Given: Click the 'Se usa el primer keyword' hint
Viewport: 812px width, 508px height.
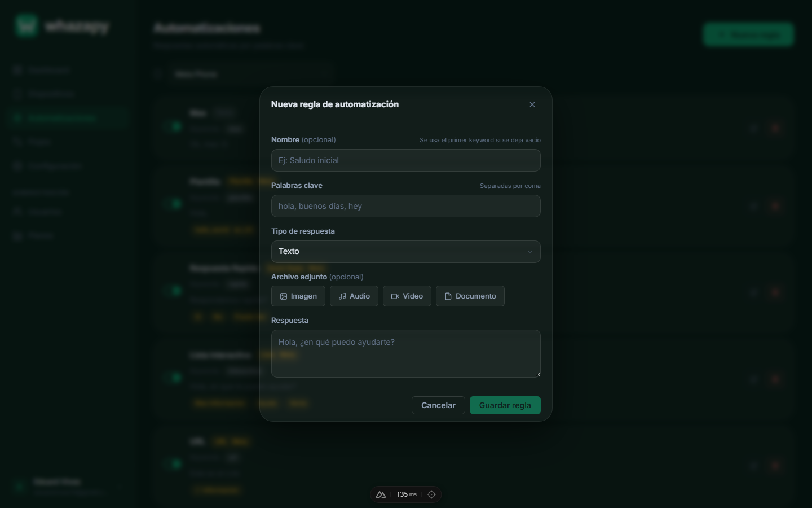Looking at the screenshot, I should click(480, 140).
